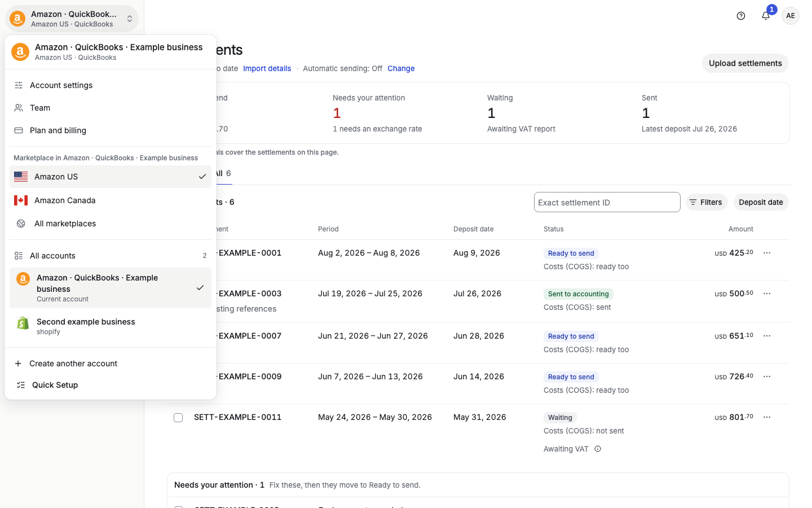Click the Amazon logo in the menu header
This screenshot has height=508, width=812.
pos(20,52)
